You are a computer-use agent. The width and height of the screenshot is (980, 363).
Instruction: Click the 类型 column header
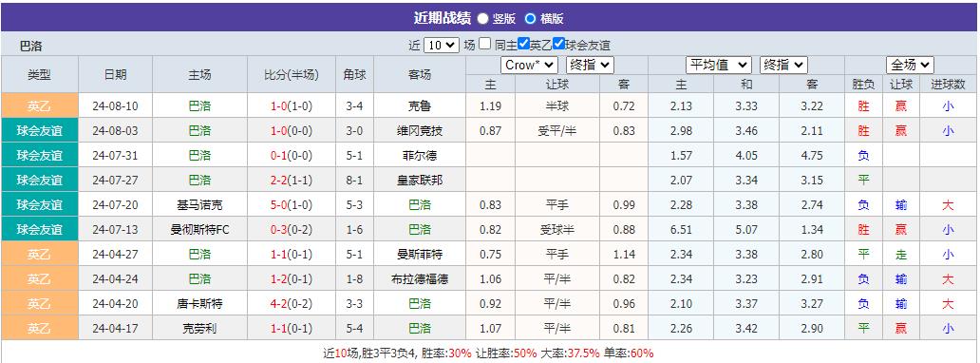(x=39, y=74)
